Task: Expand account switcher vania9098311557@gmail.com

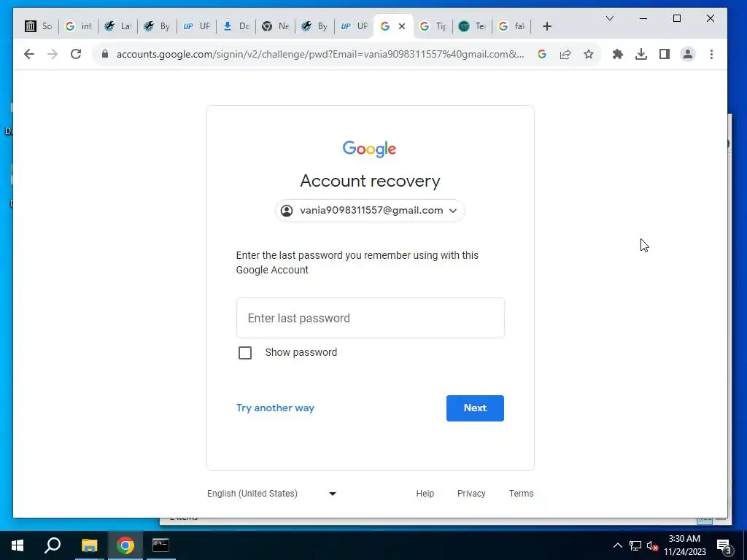Action: pyautogui.click(x=370, y=211)
